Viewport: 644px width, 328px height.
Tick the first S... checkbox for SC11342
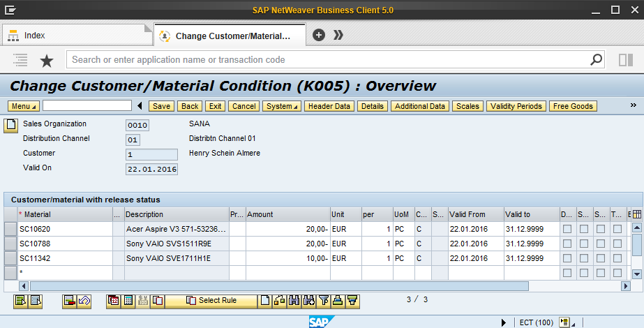(x=584, y=258)
